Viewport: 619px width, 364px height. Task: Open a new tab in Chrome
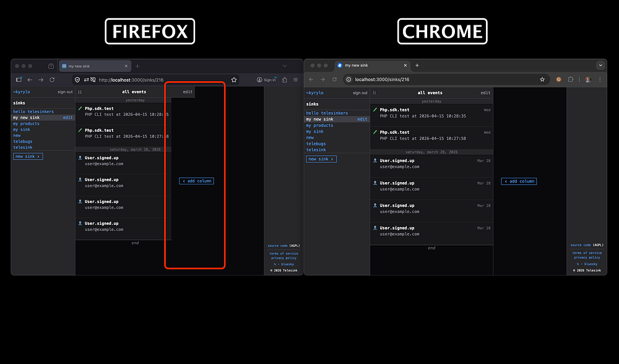pos(417,66)
